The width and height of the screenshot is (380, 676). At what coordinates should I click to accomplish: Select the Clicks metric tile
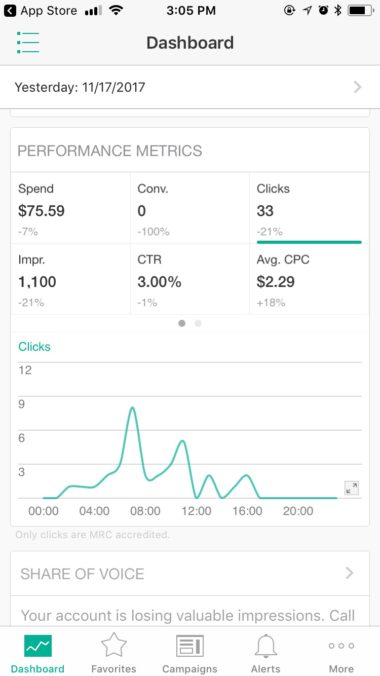click(x=309, y=208)
